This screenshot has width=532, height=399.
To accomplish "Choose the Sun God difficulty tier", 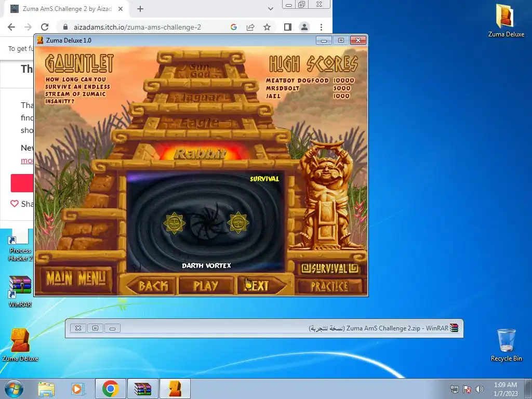I will 200,70.
